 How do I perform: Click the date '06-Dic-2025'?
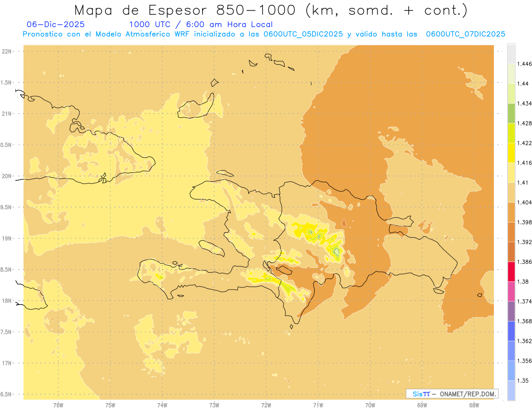(x=55, y=24)
